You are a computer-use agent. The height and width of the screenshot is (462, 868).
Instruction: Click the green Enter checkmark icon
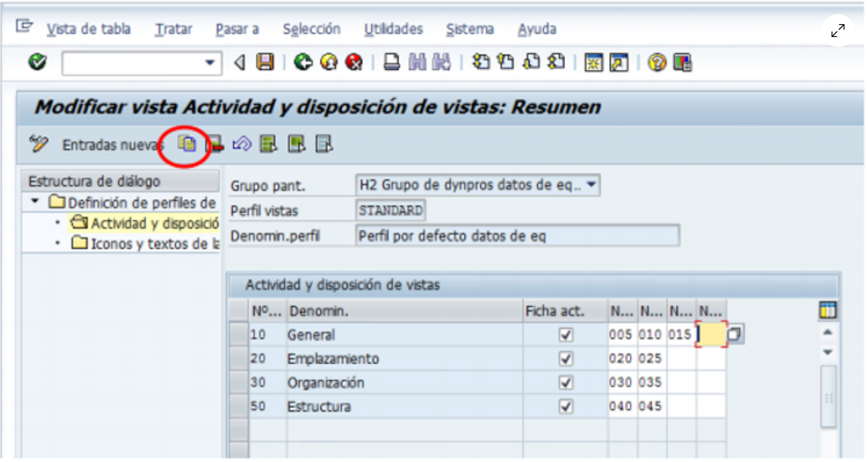tap(38, 61)
